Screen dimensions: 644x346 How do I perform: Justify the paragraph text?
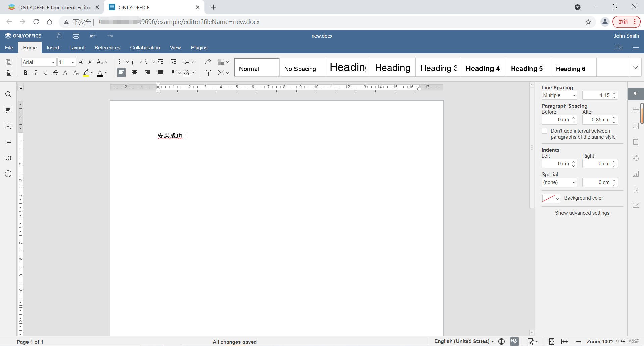tap(160, 72)
